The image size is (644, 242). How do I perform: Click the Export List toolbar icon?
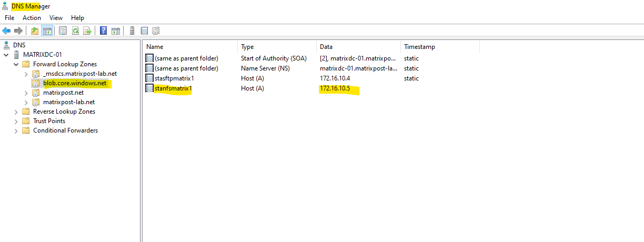(87, 31)
